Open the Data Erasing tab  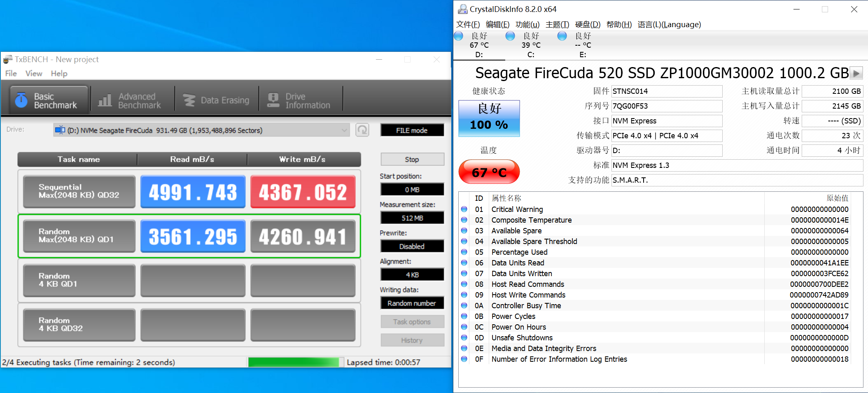[217, 100]
